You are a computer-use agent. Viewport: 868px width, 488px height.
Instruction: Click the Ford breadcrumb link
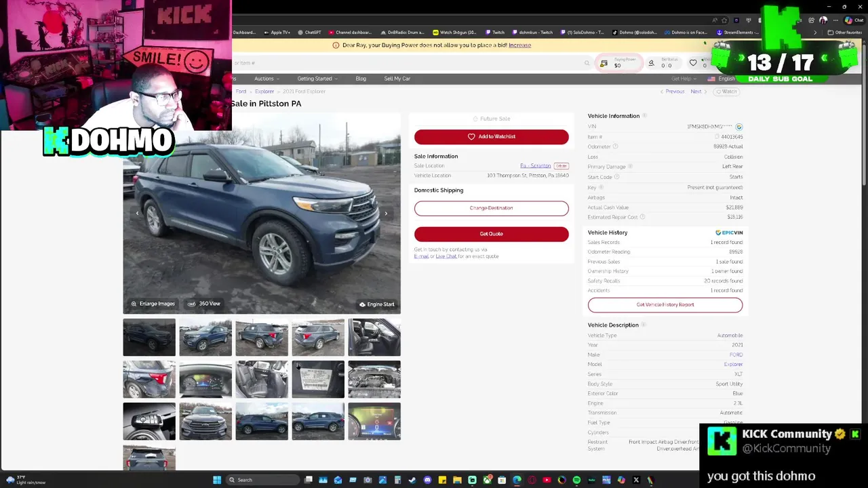[x=241, y=91]
